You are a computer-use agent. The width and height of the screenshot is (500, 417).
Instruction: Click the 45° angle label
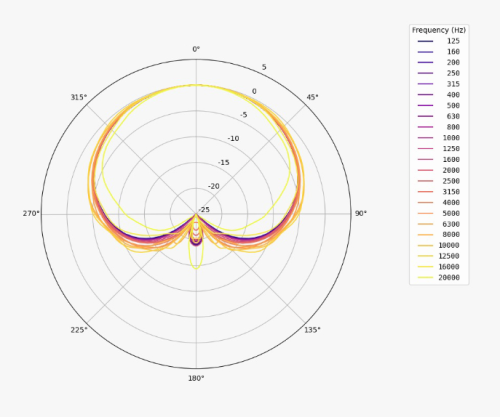pos(312,97)
